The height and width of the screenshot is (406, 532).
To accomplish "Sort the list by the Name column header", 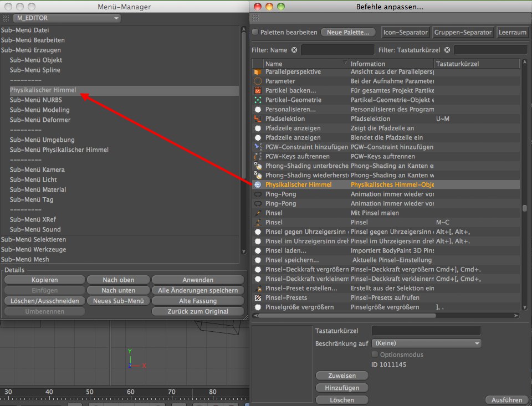I will (305, 64).
